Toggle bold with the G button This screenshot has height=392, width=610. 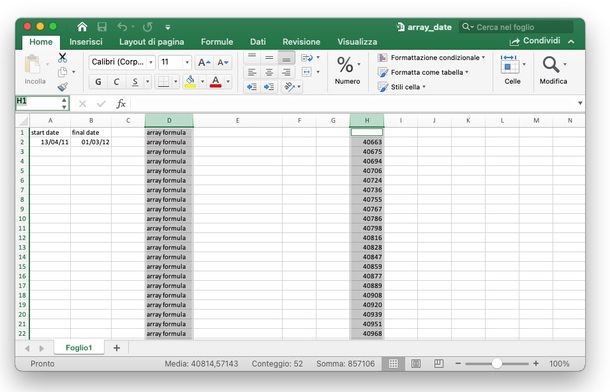tap(98, 82)
